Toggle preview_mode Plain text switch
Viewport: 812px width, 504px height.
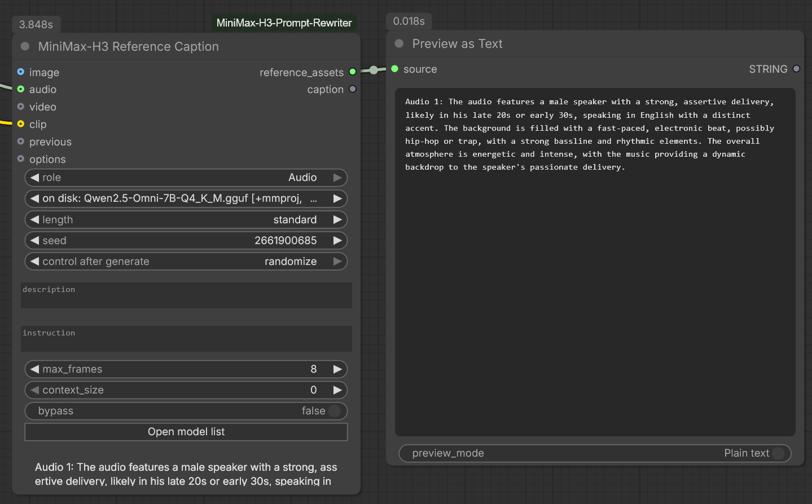pyautogui.click(x=778, y=453)
